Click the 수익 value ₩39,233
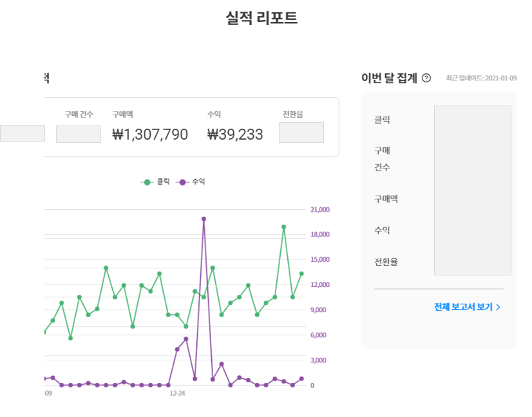The height and width of the screenshot is (417, 532). coord(235,134)
